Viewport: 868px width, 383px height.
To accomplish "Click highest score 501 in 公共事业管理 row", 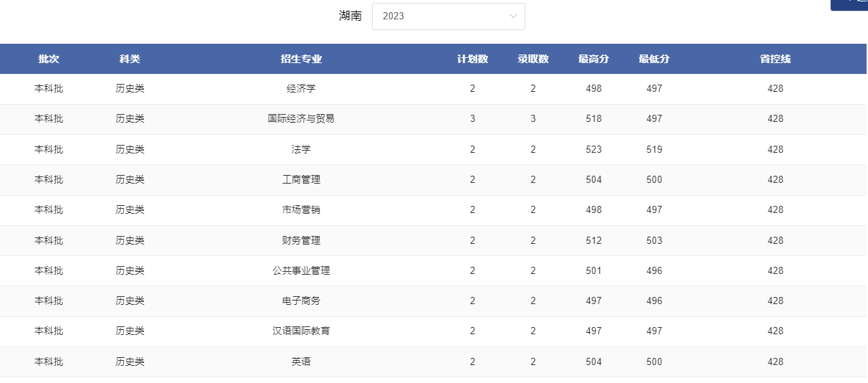I will [593, 270].
